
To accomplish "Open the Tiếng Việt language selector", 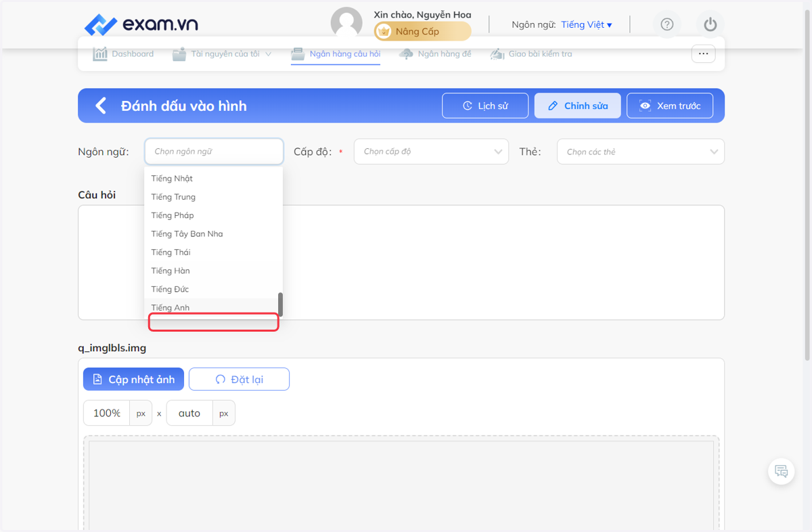I will (x=586, y=24).
